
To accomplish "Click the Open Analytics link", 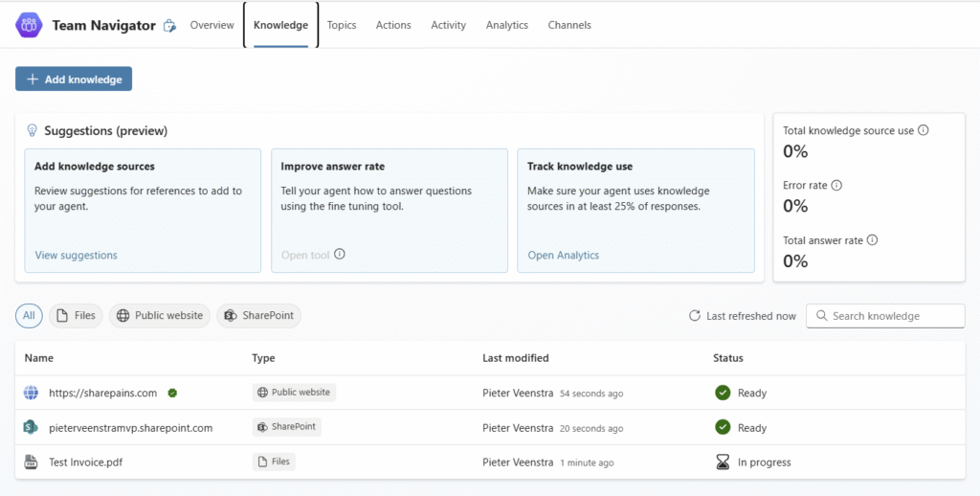I will point(563,256).
